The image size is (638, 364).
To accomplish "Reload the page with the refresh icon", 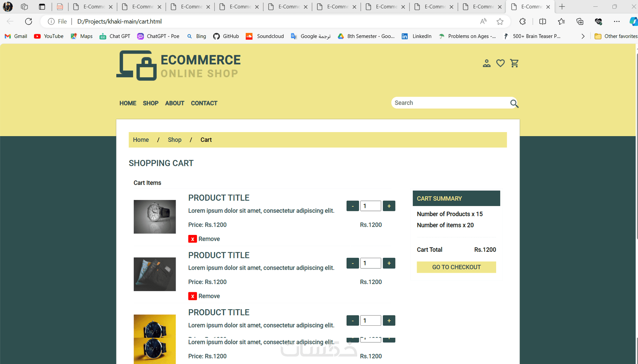I will point(29,21).
